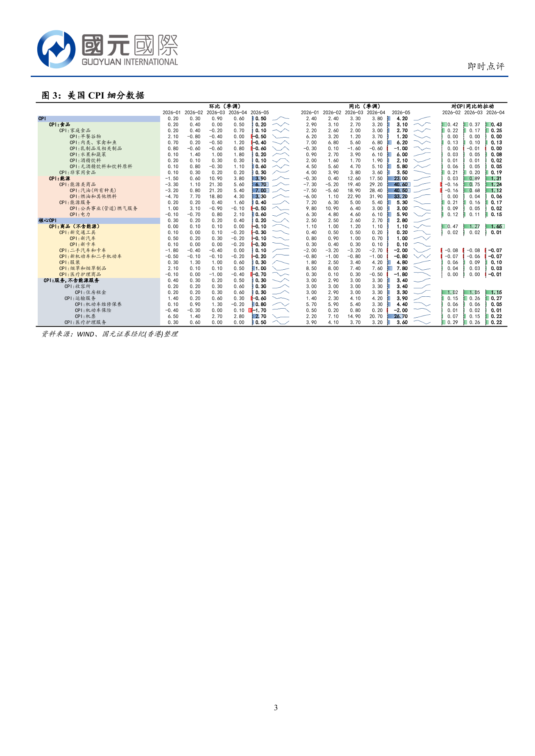Click the 同比（季调） column group header
Viewport: 535px width, 756px height.
click(365, 106)
